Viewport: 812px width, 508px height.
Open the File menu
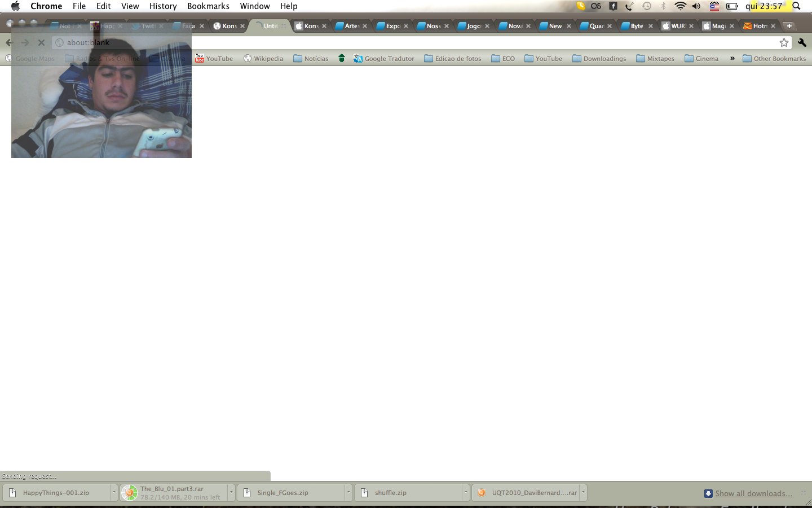(79, 6)
